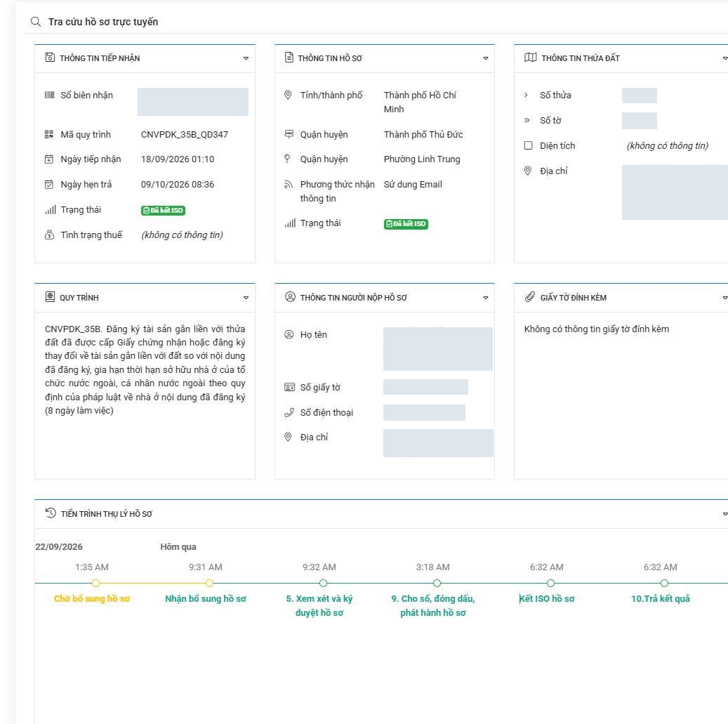The height and width of the screenshot is (724, 728).
Task: Click the Phường Linh Trung value
Action: coord(422,159)
